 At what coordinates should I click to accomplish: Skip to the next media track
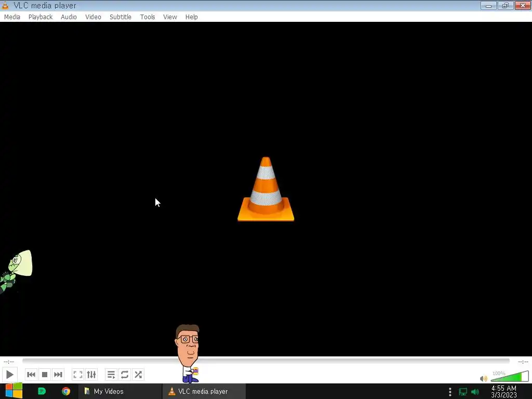tap(58, 375)
